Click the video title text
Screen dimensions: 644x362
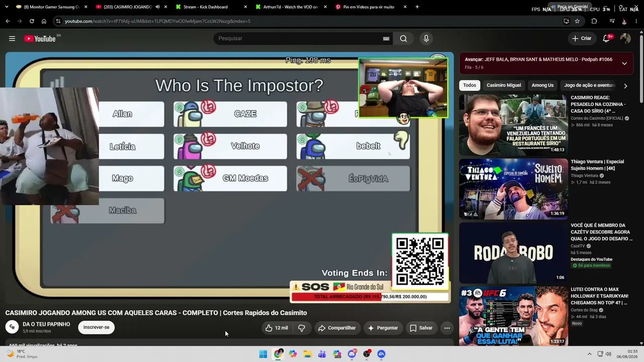(x=156, y=313)
